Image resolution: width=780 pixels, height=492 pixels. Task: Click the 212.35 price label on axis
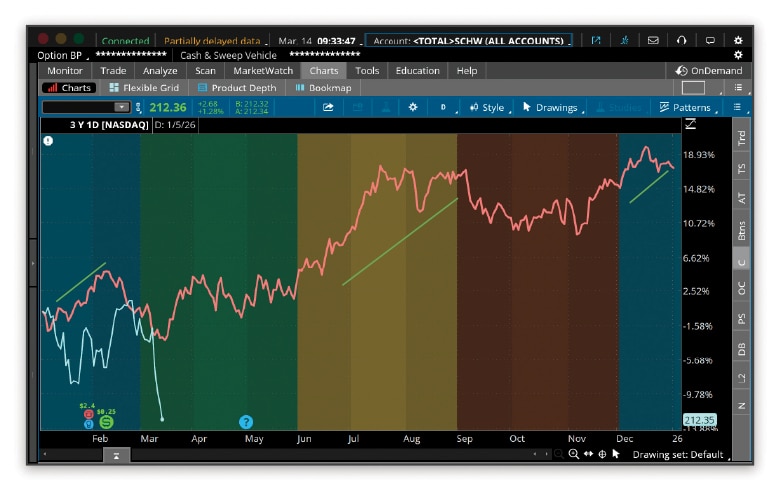click(x=699, y=420)
